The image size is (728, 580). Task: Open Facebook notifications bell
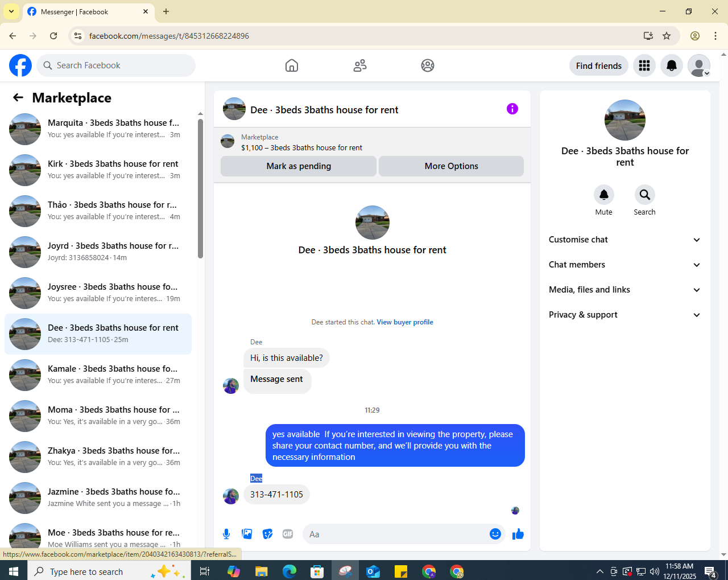click(672, 65)
